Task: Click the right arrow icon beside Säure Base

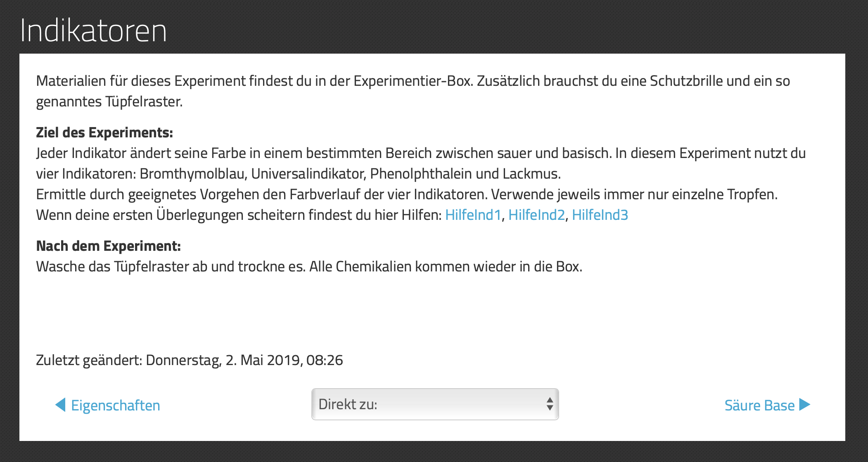Action: click(x=805, y=405)
